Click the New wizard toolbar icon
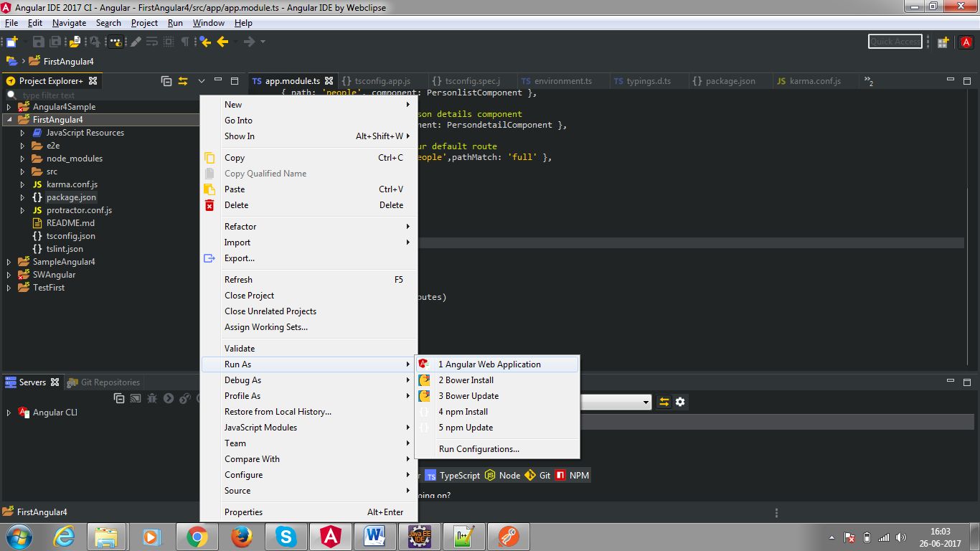 12,42
